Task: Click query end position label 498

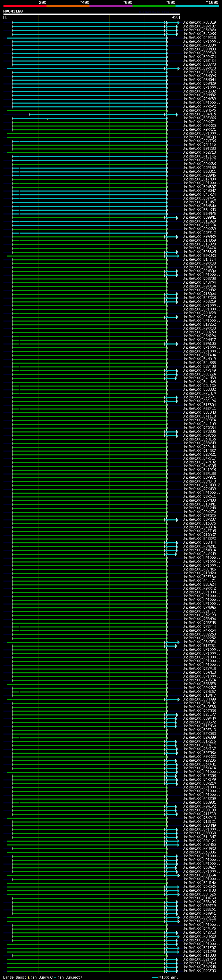Action: tap(175, 17)
